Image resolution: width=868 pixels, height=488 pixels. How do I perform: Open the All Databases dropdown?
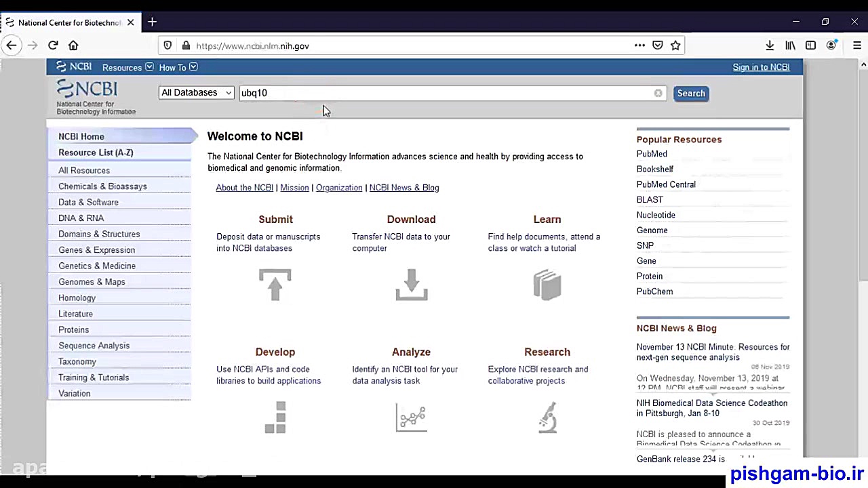[196, 93]
